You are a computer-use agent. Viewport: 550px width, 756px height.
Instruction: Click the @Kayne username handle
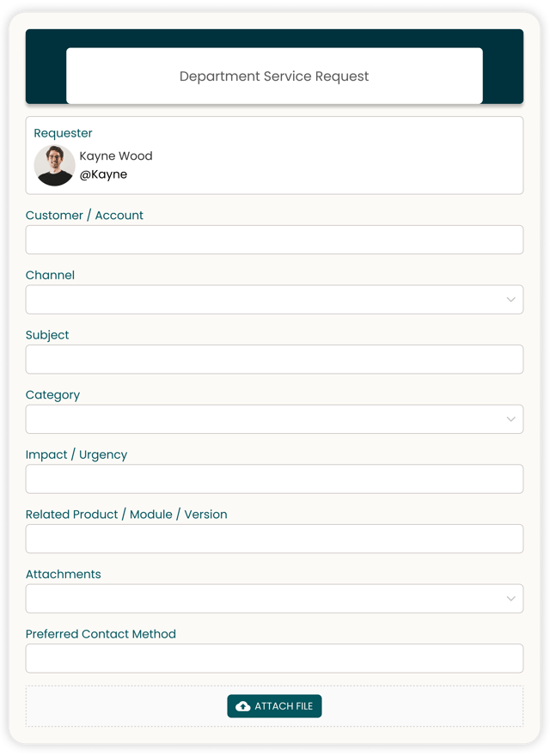(103, 174)
